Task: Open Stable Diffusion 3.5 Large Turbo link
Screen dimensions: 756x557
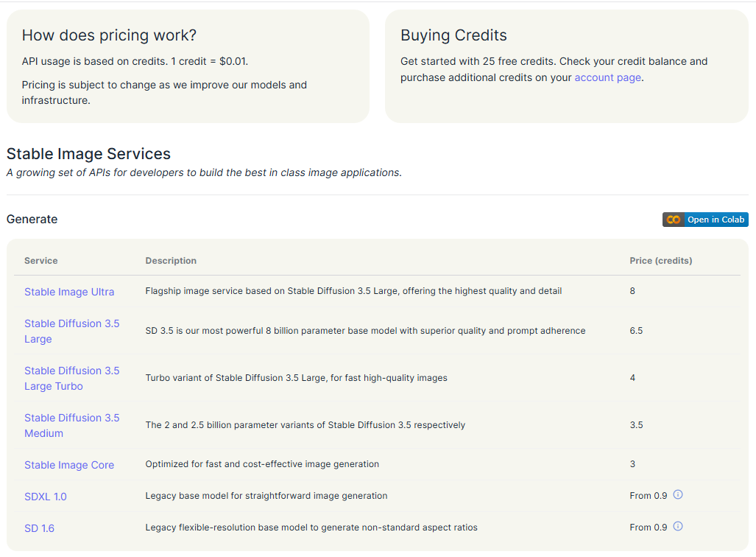Action: tap(72, 379)
